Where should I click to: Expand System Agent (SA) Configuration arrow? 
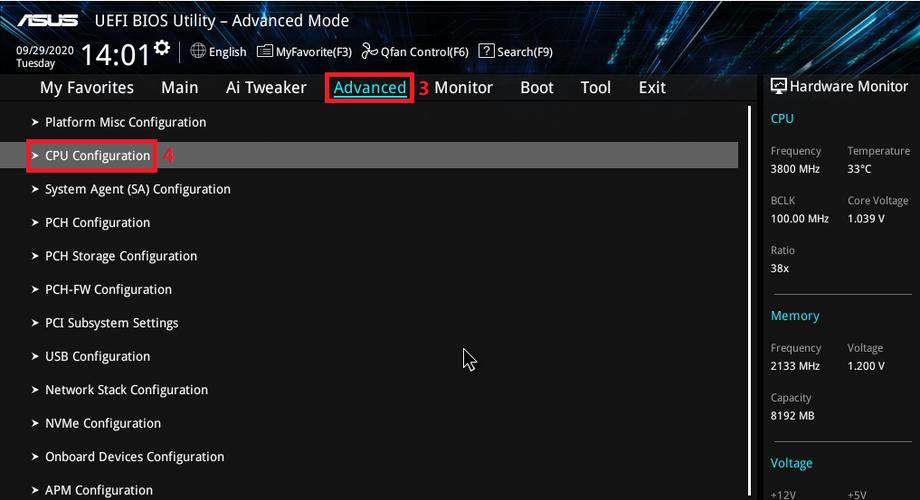[x=35, y=189]
